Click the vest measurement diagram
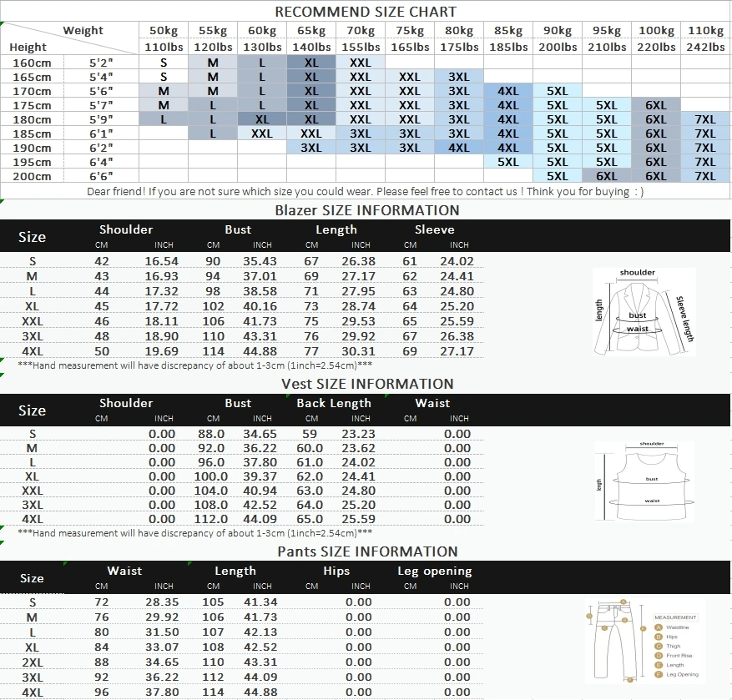Screen dimensions: 732x700 point(644,481)
